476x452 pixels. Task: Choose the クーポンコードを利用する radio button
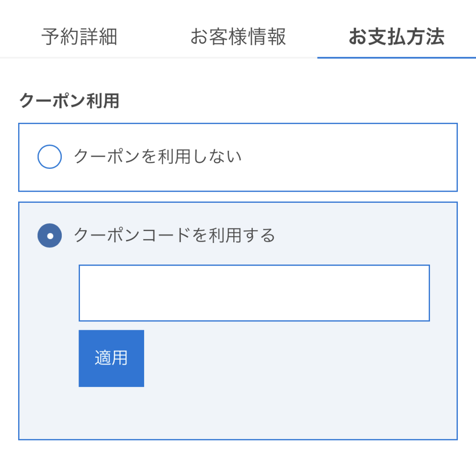(x=50, y=236)
